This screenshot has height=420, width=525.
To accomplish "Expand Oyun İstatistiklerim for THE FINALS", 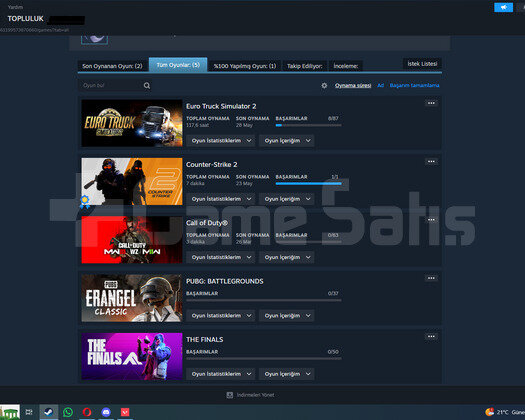I will click(221, 374).
